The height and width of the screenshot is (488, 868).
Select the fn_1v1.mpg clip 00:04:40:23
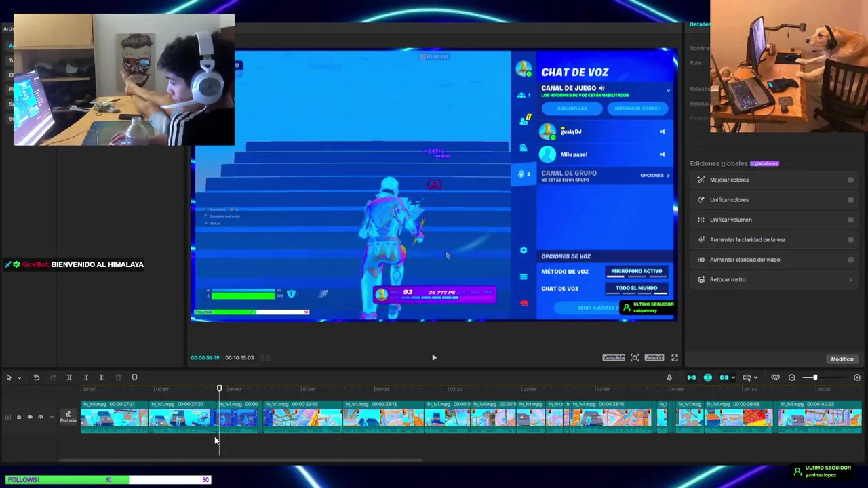coord(821,416)
